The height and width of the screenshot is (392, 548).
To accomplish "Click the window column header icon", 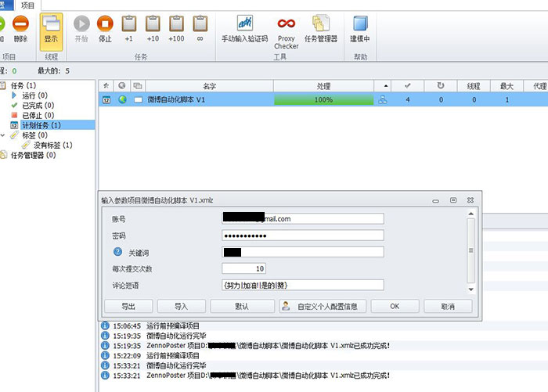I will [138, 85].
